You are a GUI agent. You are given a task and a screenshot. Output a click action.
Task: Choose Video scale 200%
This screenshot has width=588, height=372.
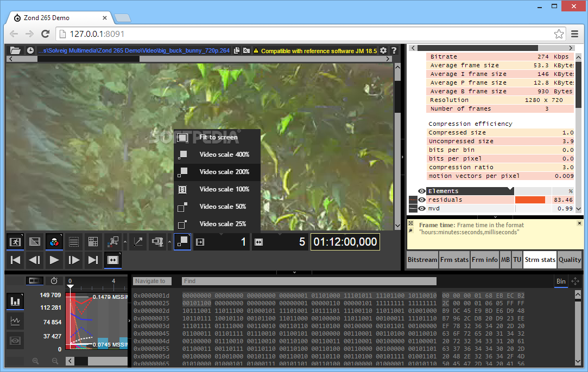[217, 172]
